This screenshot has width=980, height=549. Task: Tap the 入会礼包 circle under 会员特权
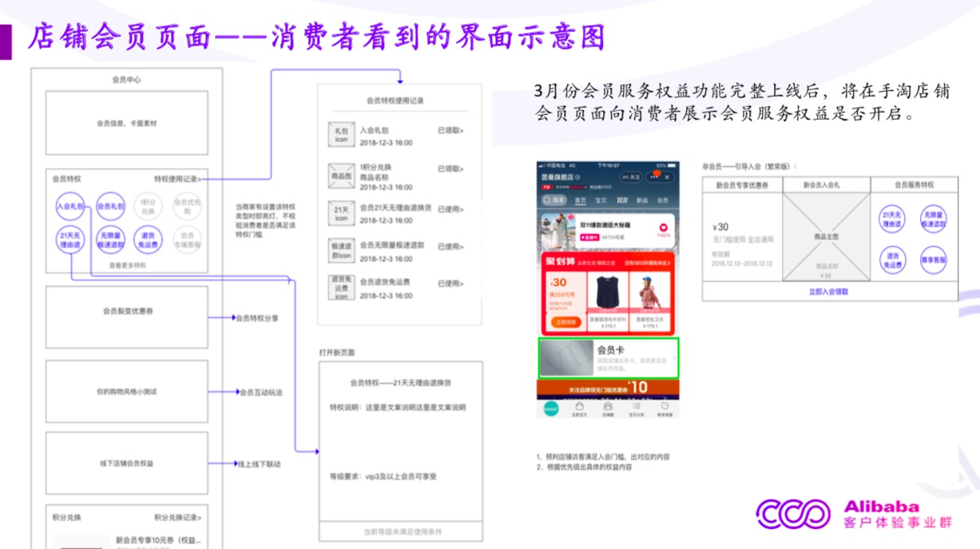click(x=70, y=206)
